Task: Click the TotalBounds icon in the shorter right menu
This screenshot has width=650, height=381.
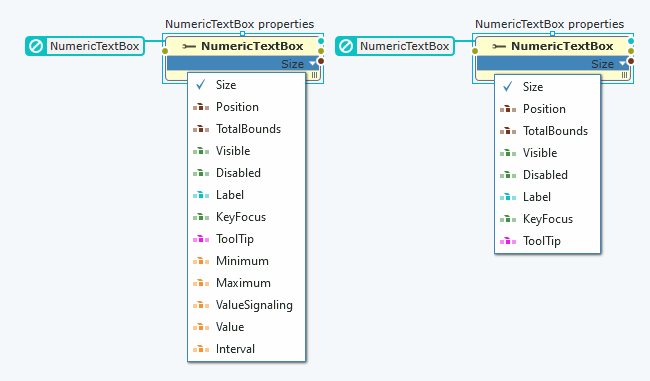Action: [508, 131]
